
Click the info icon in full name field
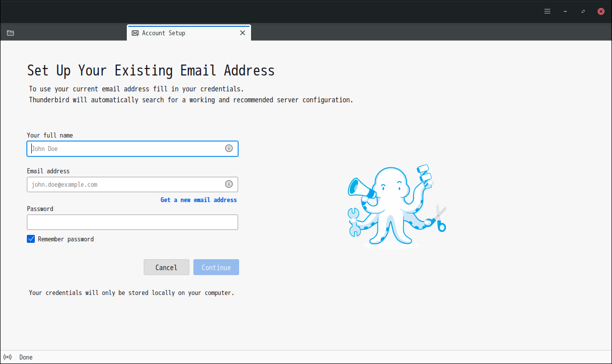(229, 148)
